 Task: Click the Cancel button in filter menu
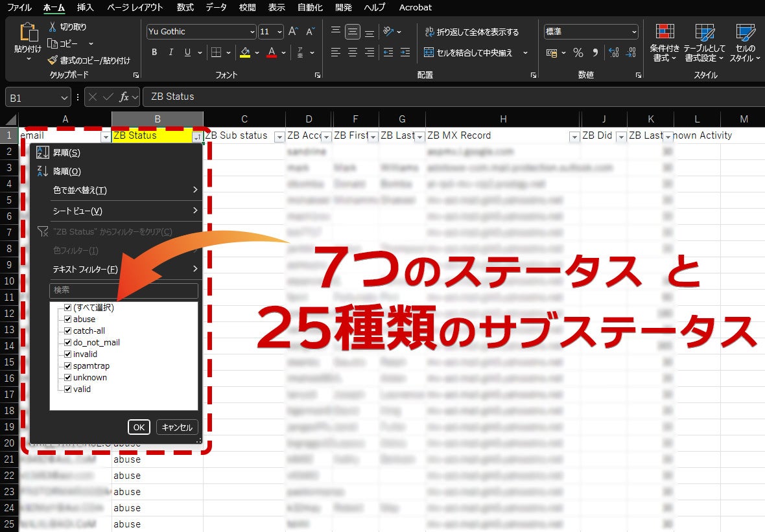click(x=177, y=427)
